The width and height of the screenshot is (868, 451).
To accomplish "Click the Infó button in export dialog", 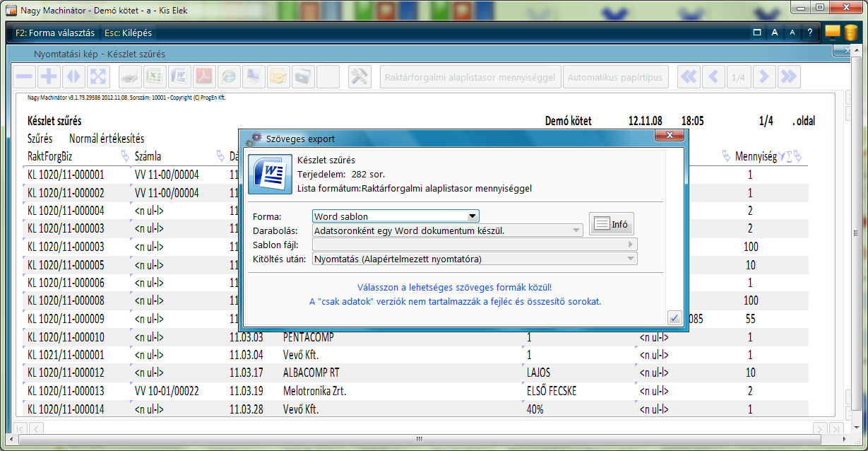I will pyautogui.click(x=612, y=224).
